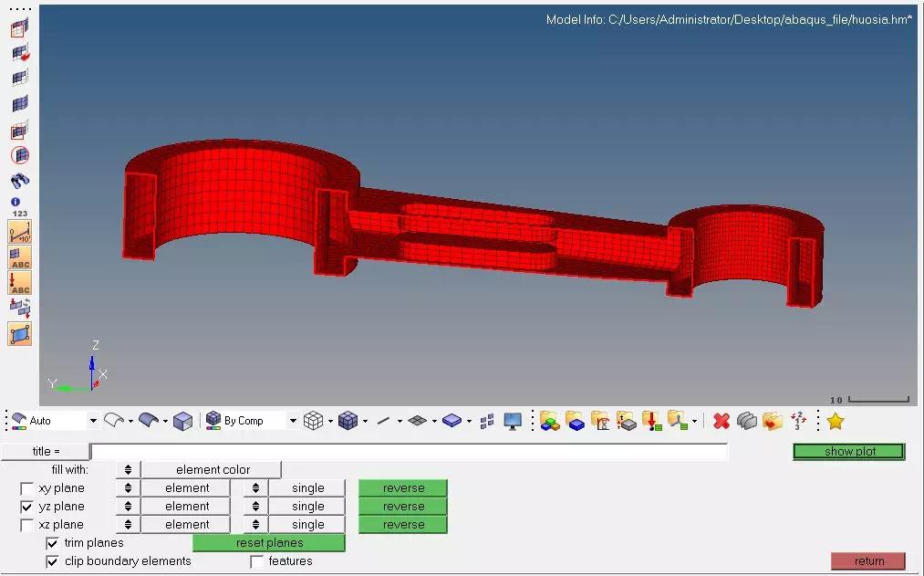
Task: Click the green show plot button
Action: coord(849,452)
